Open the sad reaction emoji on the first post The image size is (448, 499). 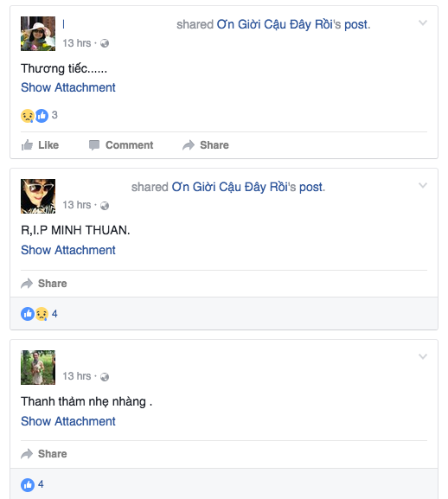[x=28, y=116]
